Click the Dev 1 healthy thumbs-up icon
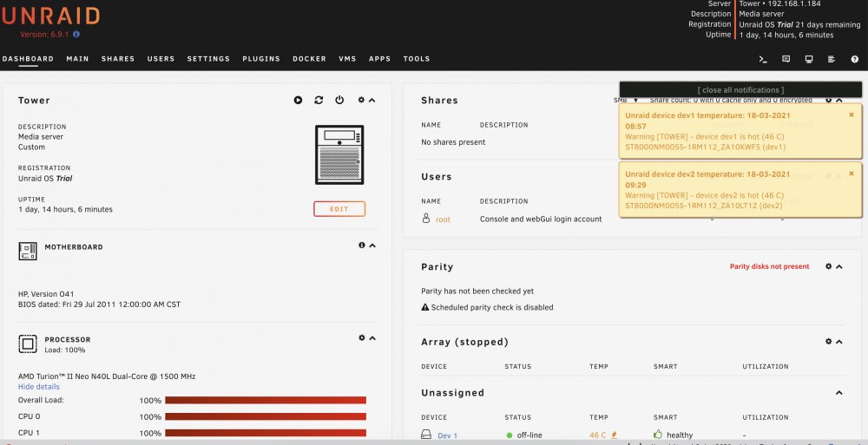This screenshot has width=868, height=445. [658, 434]
